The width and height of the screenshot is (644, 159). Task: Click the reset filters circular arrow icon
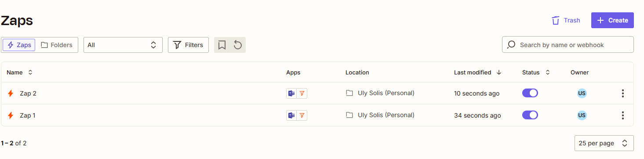click(238, 45)
